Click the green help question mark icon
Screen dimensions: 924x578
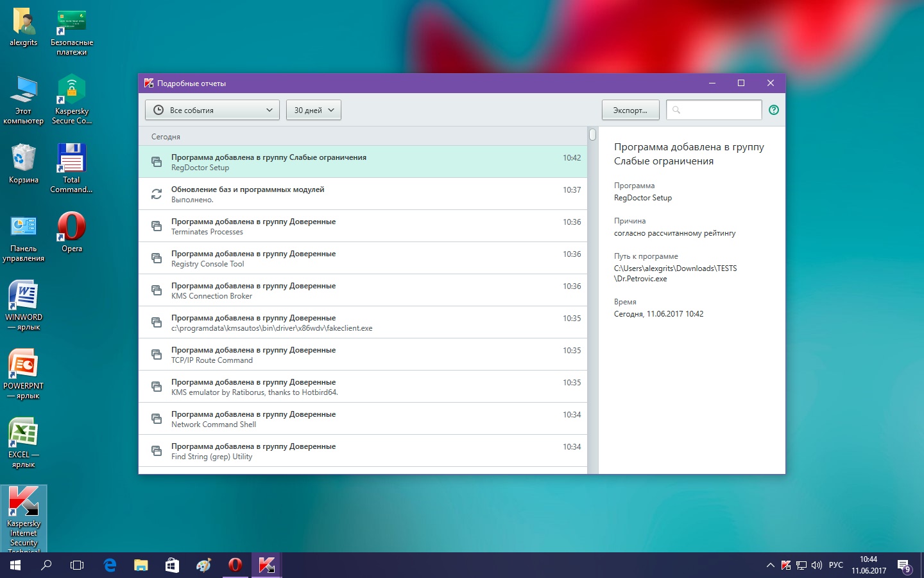coord(773,110)
